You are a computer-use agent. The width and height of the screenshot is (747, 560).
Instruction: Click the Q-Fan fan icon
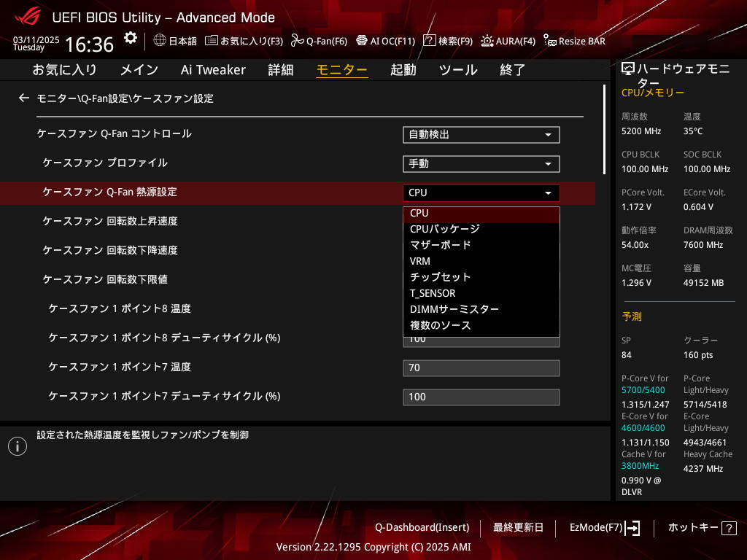pos(298,41)
